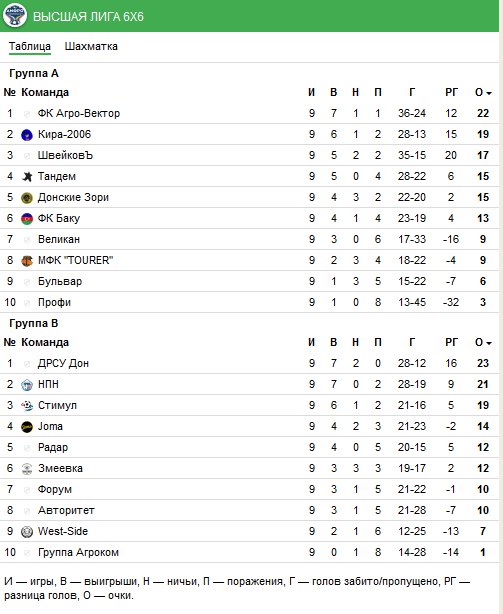Click the ФК Баку flag logo

tap(27, 219)
